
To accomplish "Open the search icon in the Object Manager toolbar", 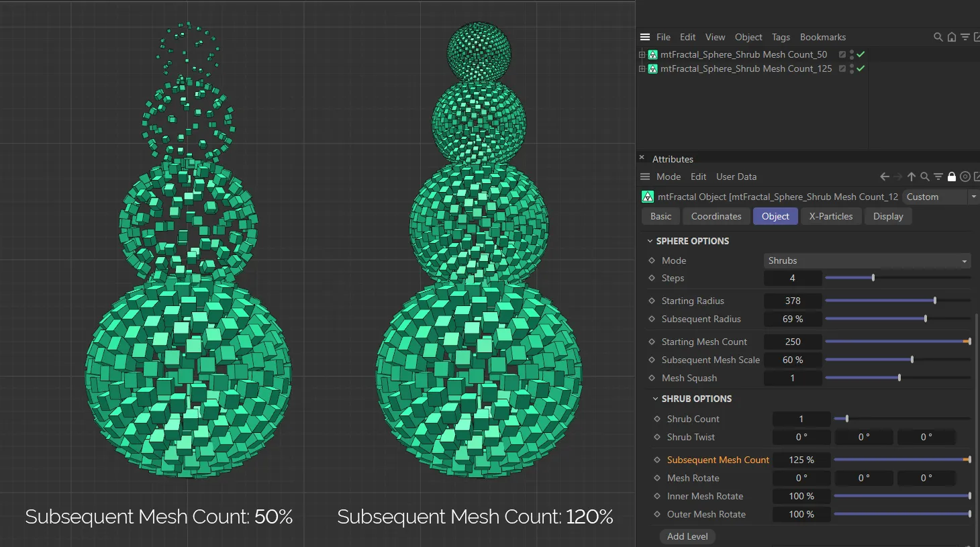I will 938,37.
